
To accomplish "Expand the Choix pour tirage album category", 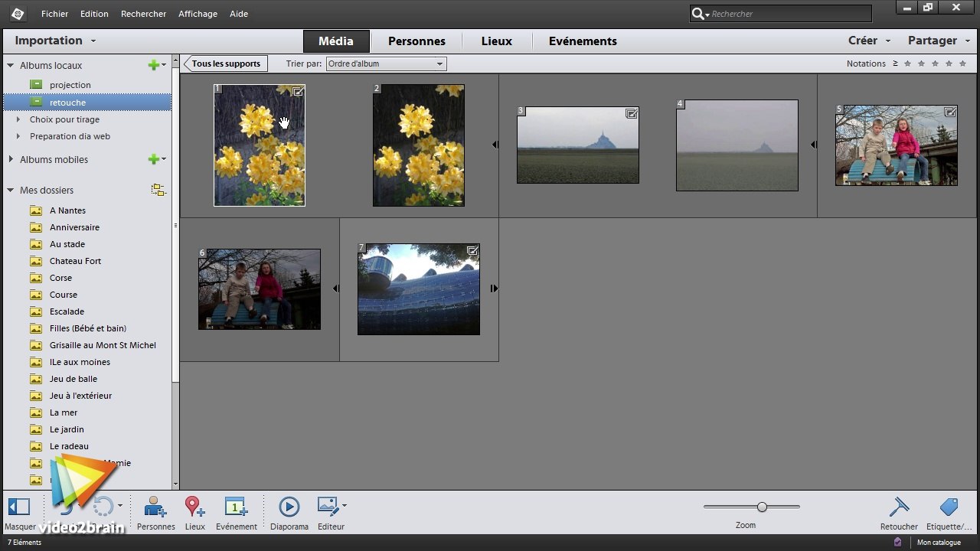I will point(18,119).
